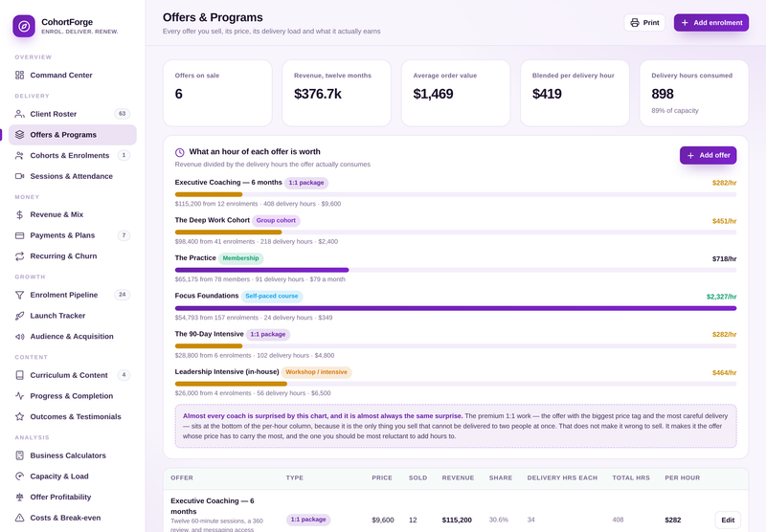Image resolution: width=766 pixels, height=532 pixels.
Task: Click the 89% of capacity note
Action: [x=675, y=111]
